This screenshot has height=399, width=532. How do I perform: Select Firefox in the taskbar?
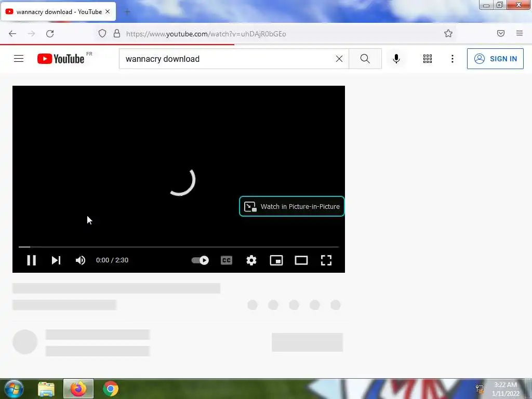click(78, 389)
